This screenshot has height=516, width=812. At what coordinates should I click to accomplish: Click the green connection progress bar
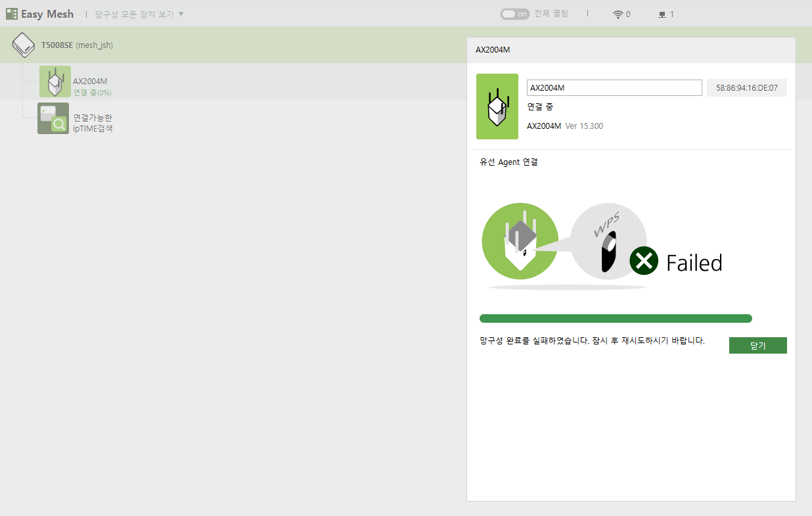coord(616,319)
